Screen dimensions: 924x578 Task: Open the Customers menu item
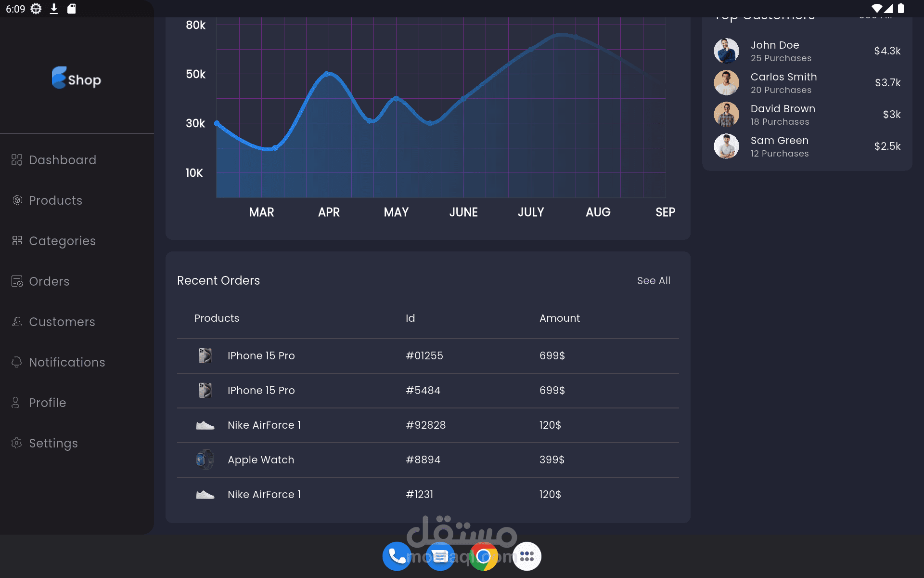tap(62, 322)
